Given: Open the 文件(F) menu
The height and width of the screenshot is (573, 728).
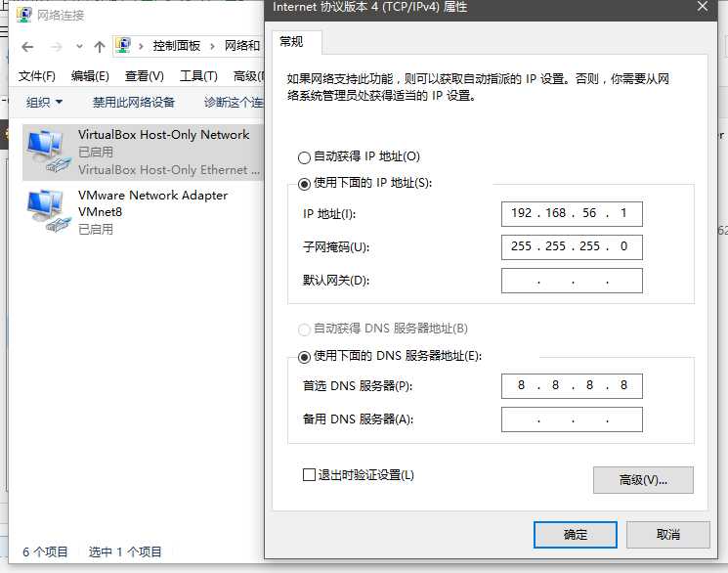Looking at the screenshot, I should point(37,75).
